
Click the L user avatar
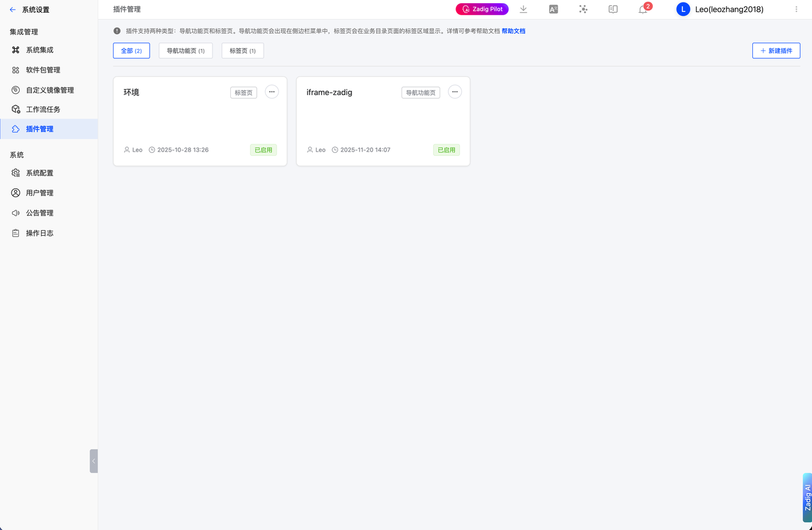[683, 10]
